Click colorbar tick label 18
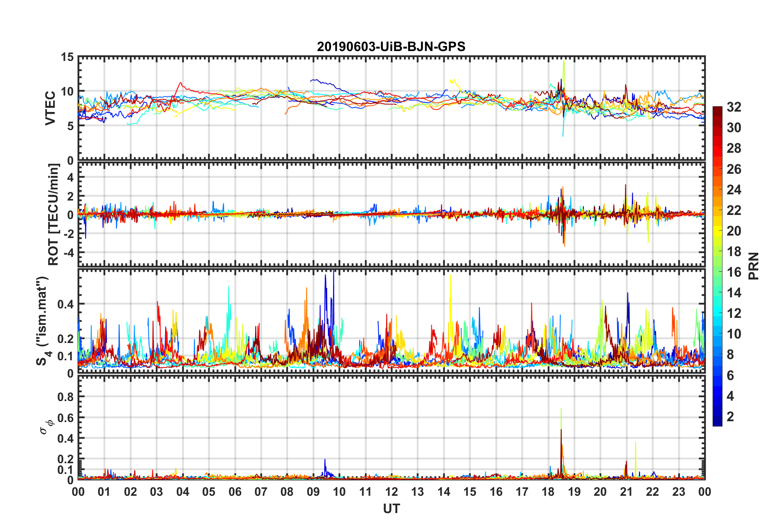Image resolution: width=783 pixels, height=532 pixels. pyautogui.click(x=734, y=252)
